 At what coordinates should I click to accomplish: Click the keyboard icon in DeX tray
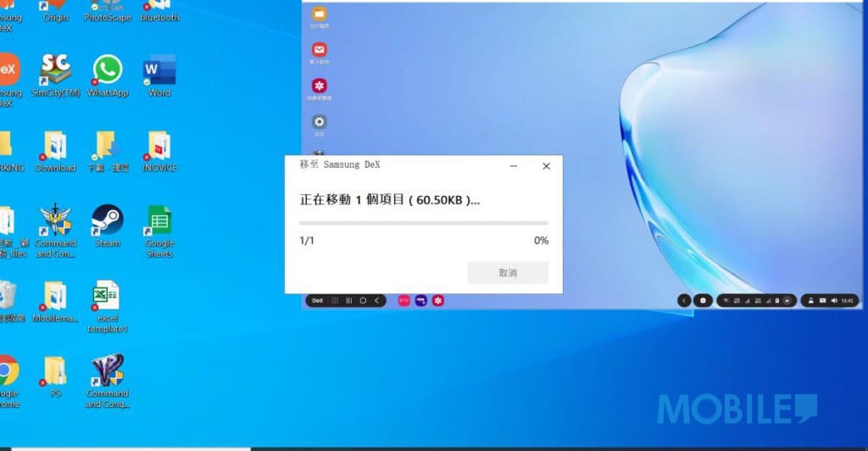[x=822, y=300]
